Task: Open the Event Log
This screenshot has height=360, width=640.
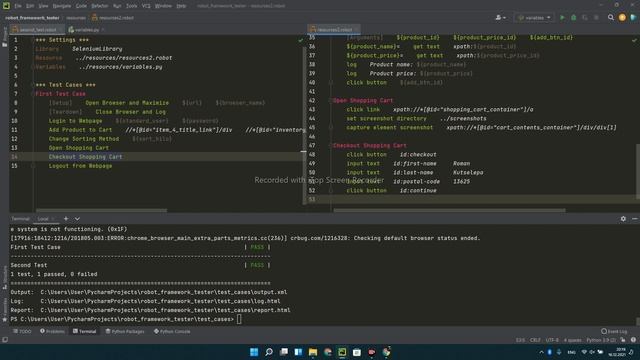Action: (x=614, y=331)
